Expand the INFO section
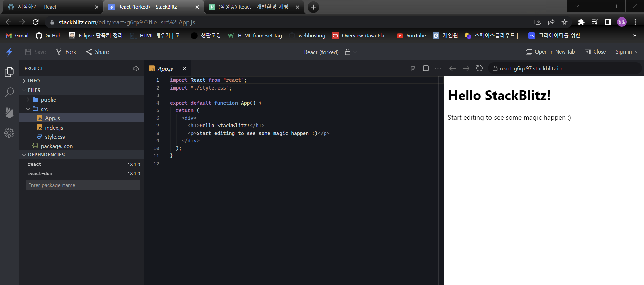This screenshot has width=644, height=285. click(x=82, y=81)
